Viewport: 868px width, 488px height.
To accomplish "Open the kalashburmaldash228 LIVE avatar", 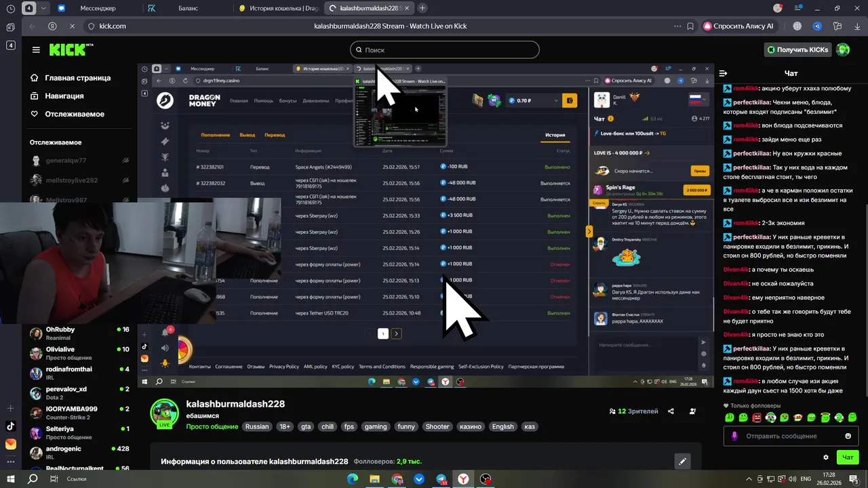I will 164,413.
